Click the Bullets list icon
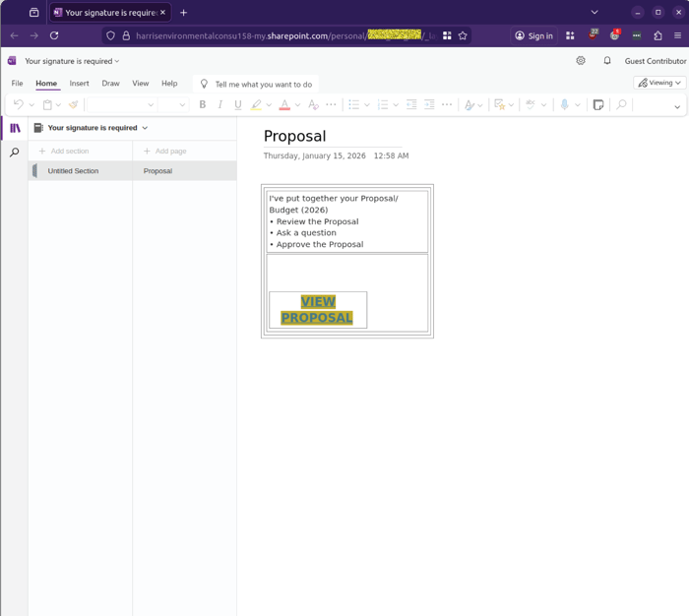Screen dimensions: 689x616 [x=353, y=104]
